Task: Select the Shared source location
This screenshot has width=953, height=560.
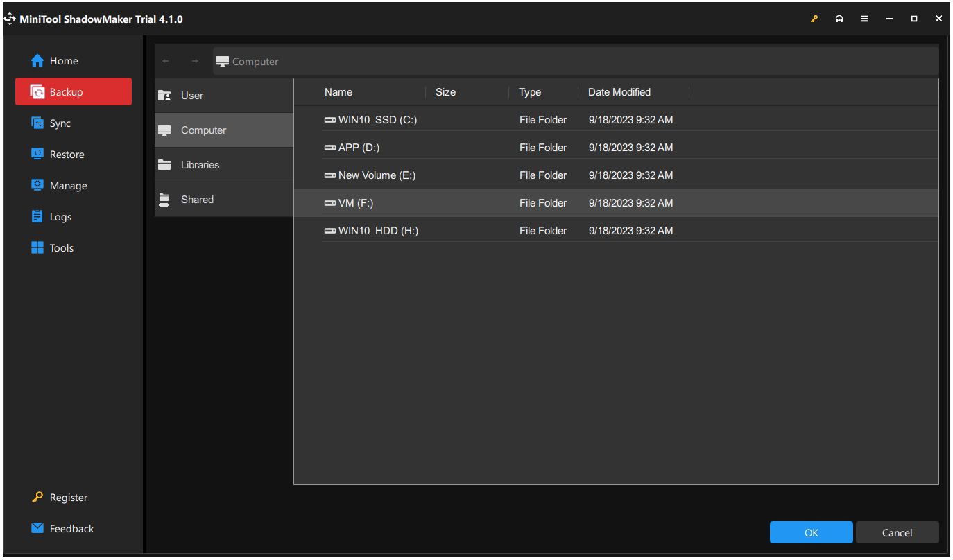Action: coord(224,200)
